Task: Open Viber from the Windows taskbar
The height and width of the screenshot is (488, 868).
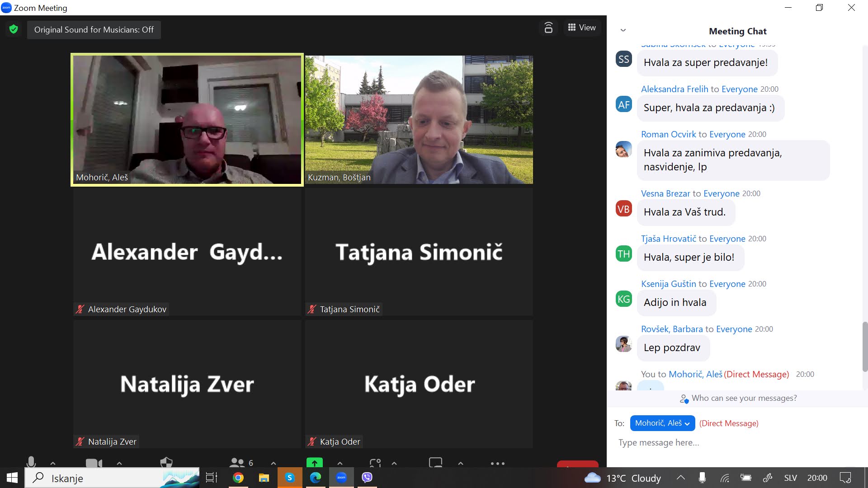Action: point(367,478)
